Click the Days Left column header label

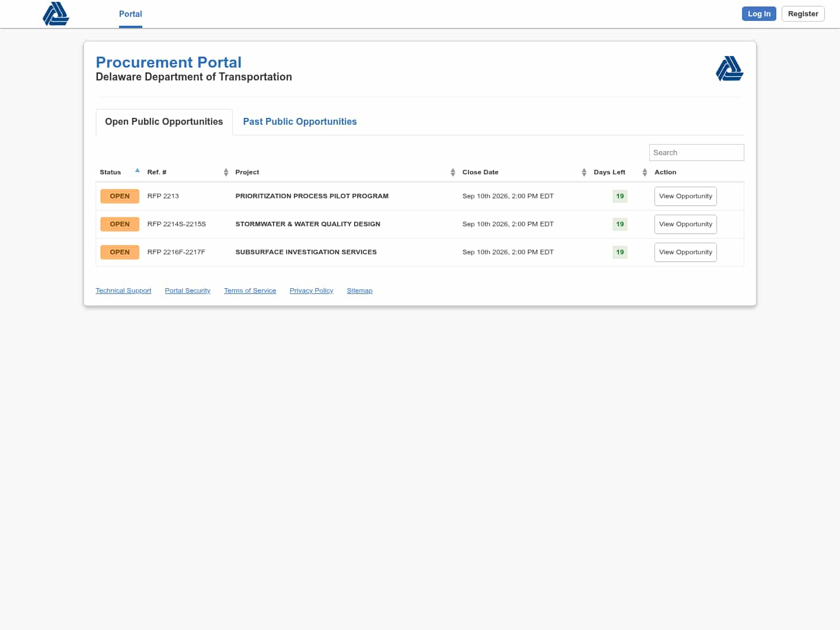click(x=610, y=172)
